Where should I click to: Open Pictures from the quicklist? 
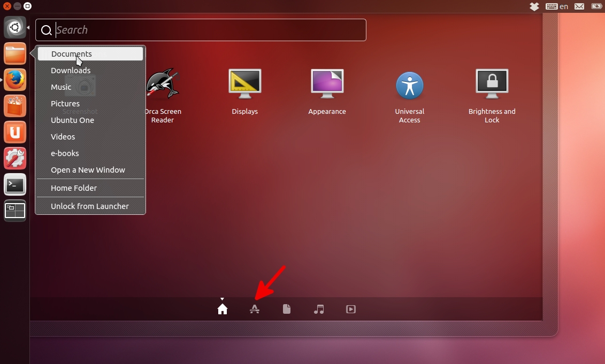coord(65,104)
